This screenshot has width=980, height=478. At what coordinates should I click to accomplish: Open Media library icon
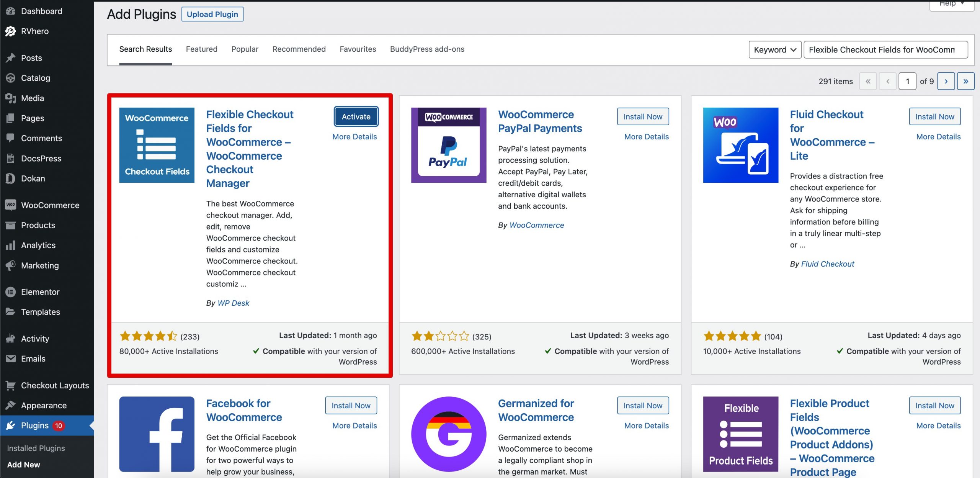[11, 98]
